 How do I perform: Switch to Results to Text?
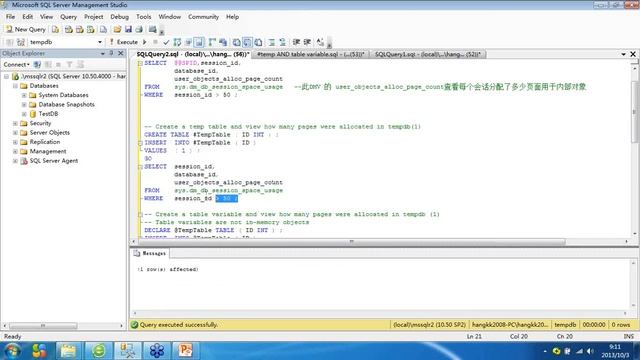(x=236, y=42)
